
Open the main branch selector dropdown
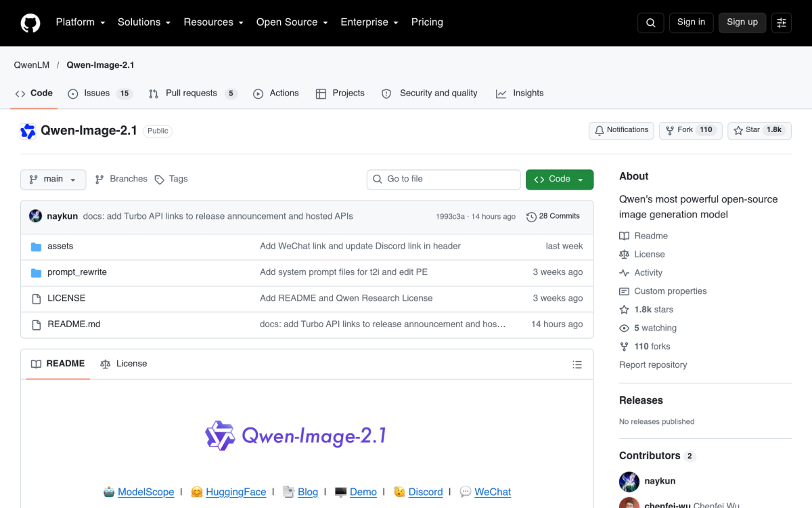[x=53, y=179]
